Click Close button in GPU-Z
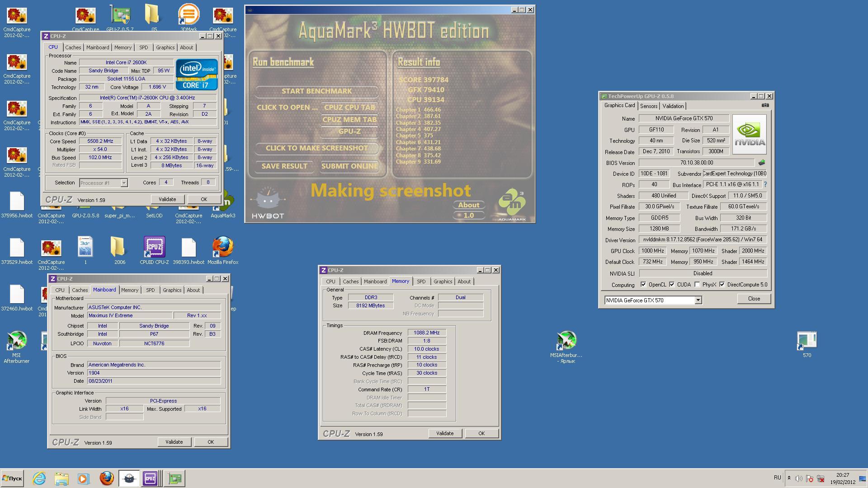This screenshot has height=488, width=868. pyautogui.click(x=754, y=299)
